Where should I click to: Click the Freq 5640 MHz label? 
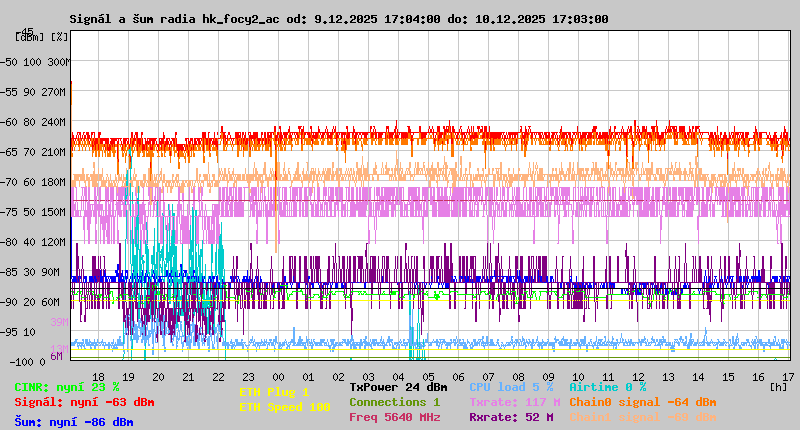pyautogui.click(x=394, y=417)
